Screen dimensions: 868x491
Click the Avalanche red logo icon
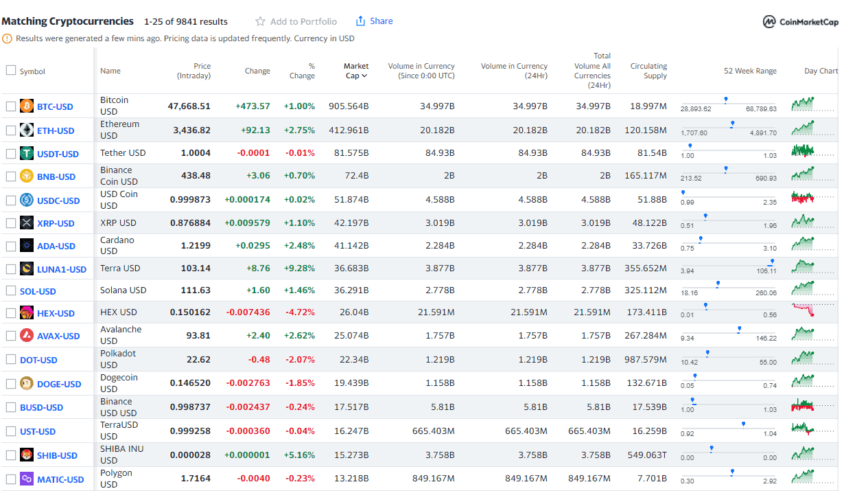(x=27, y=336)
